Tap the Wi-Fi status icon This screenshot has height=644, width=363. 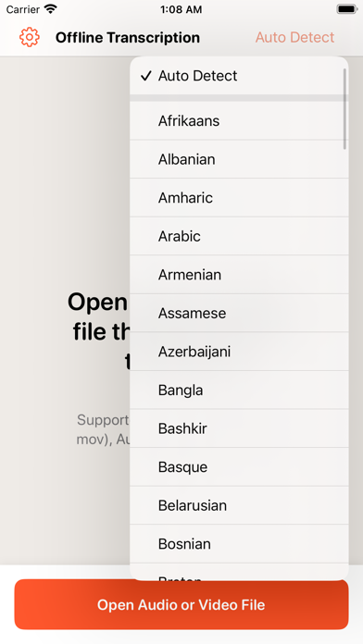pos(51,9)
